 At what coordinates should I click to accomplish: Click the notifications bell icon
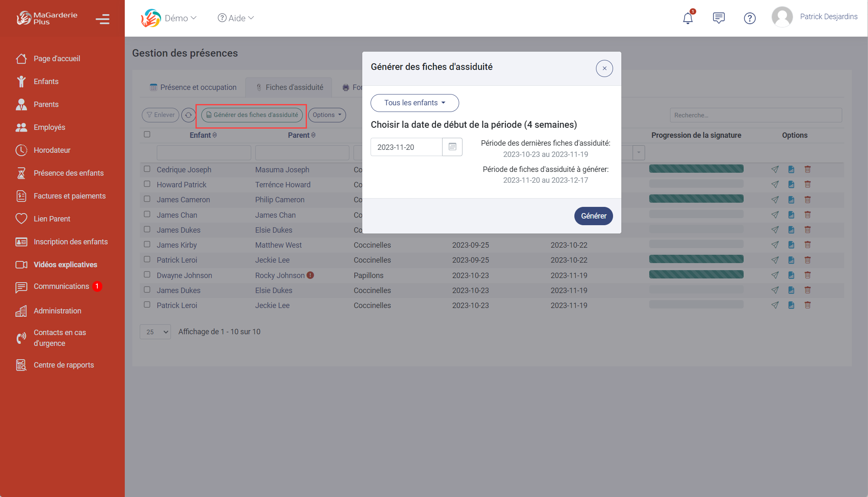pos(687,18)
